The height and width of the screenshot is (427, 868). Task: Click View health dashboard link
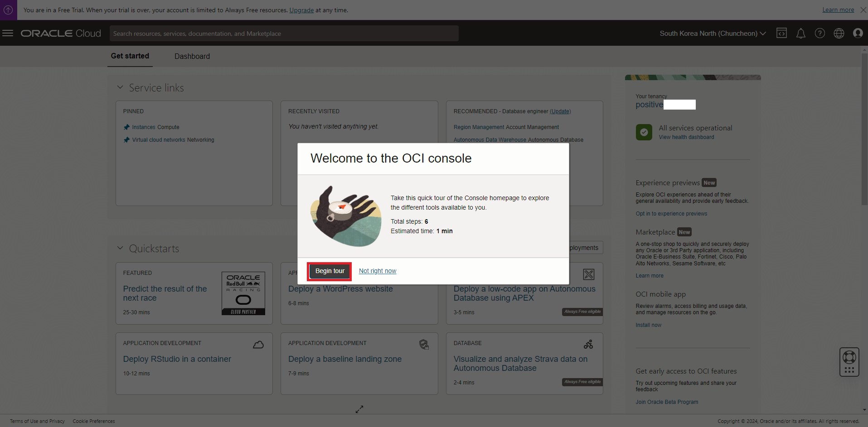tap(686, 137)
